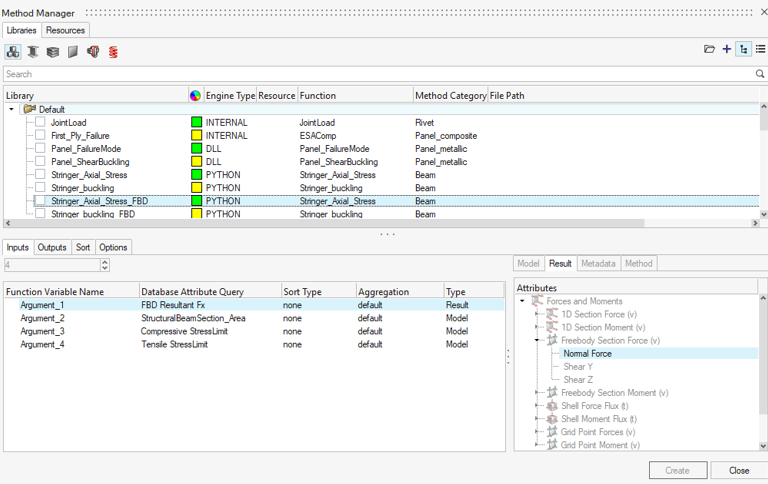Add a new item with plus icon
Image resolution: width=768 pixels, height=484 pixels.
click(x=727, y=49)
